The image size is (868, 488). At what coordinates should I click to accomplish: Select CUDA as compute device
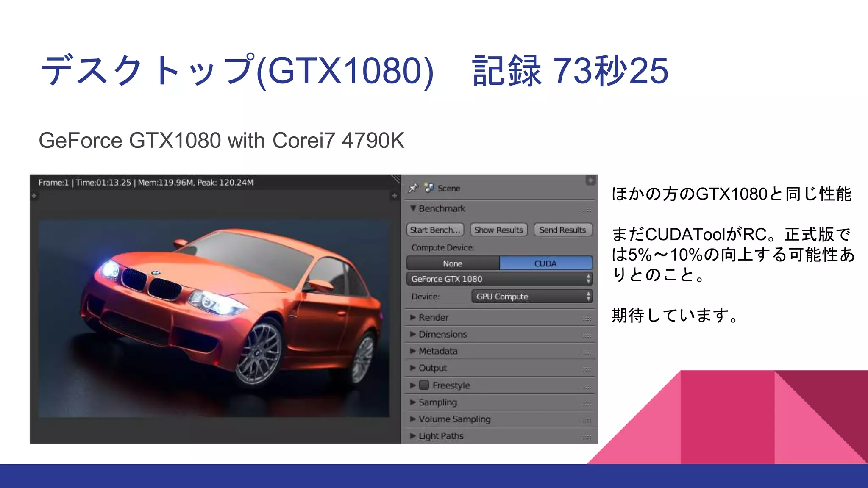tap(546, 263)
